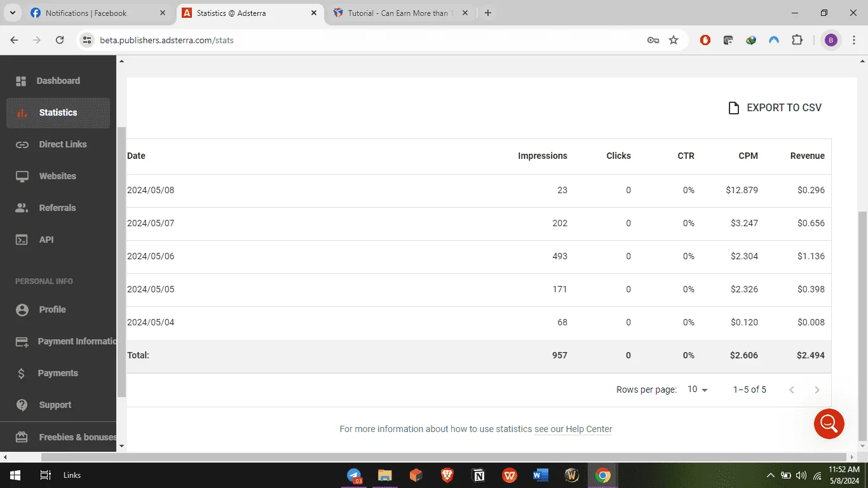Open Telegram from the taskbar
The width and height of the screenshot is (868, 488).
click(x=354, y=475)
